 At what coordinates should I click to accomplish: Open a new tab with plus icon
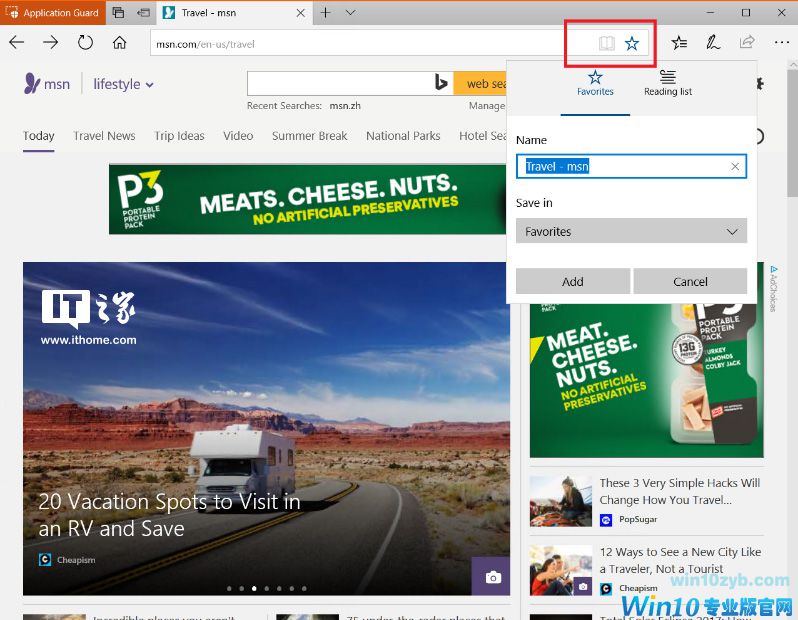coord(325,13)
